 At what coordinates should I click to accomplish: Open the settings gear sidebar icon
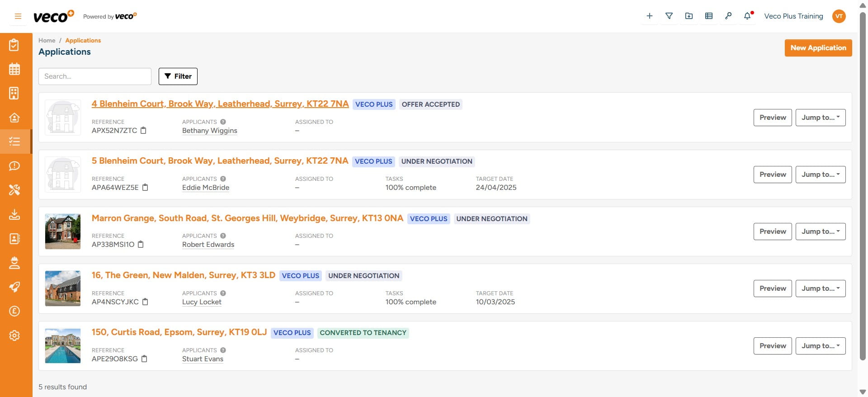pyautogui.click(x=14, y=336)
